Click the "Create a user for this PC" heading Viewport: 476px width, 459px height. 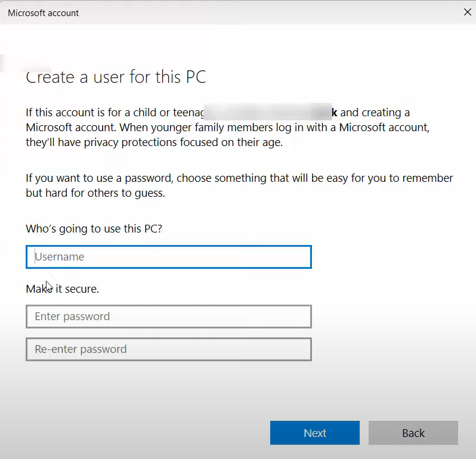[116, 77]
